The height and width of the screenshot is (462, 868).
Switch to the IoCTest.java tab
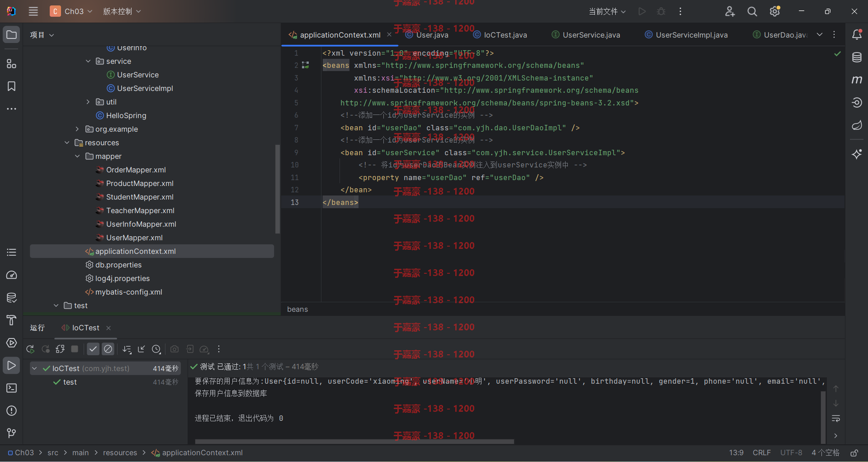[x=500, y=35]
